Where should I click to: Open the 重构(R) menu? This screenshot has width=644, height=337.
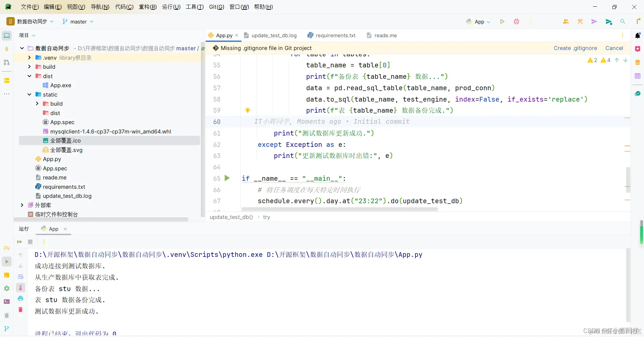pyautogui.click(x=148, y=7)
